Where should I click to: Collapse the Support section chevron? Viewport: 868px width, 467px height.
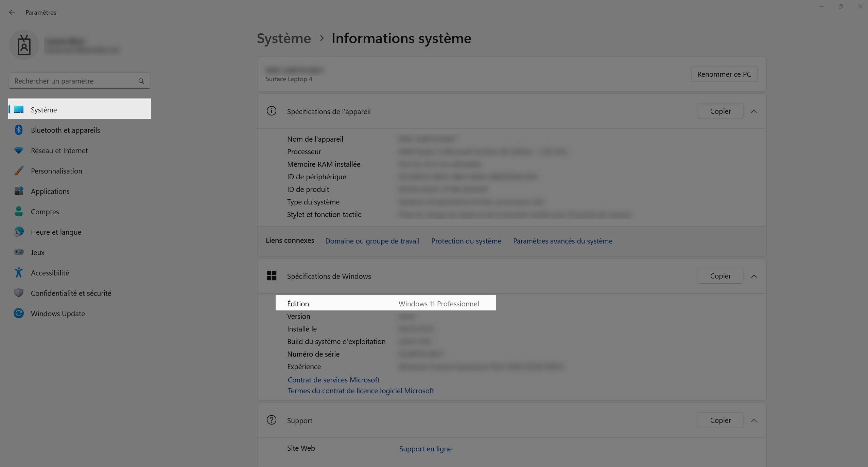754,420
